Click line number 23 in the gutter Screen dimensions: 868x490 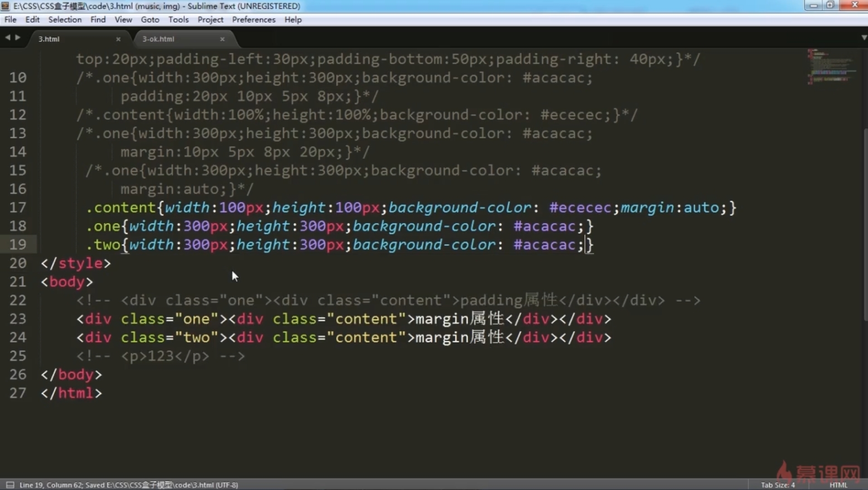[18, 319]
